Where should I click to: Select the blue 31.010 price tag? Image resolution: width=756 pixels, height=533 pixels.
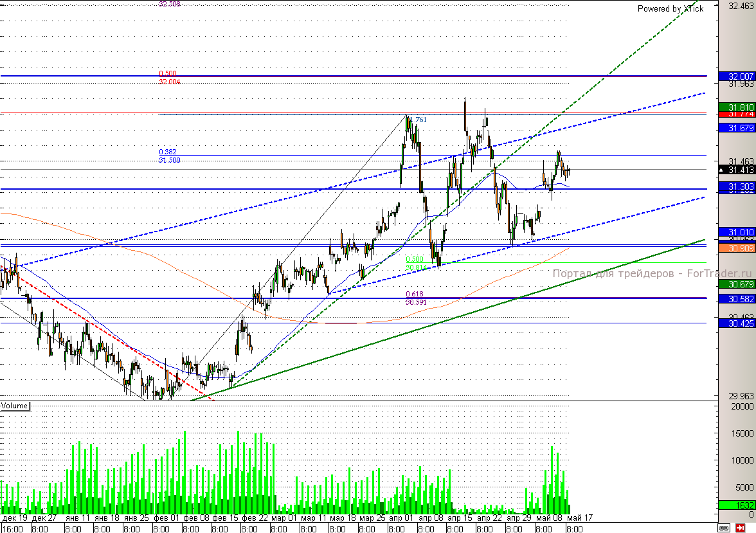[x=736, y=232]
